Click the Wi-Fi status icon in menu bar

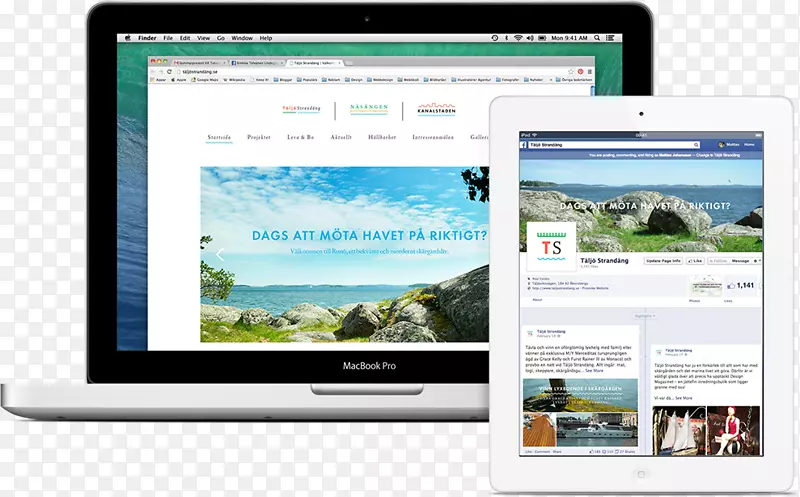coord(518,38)
